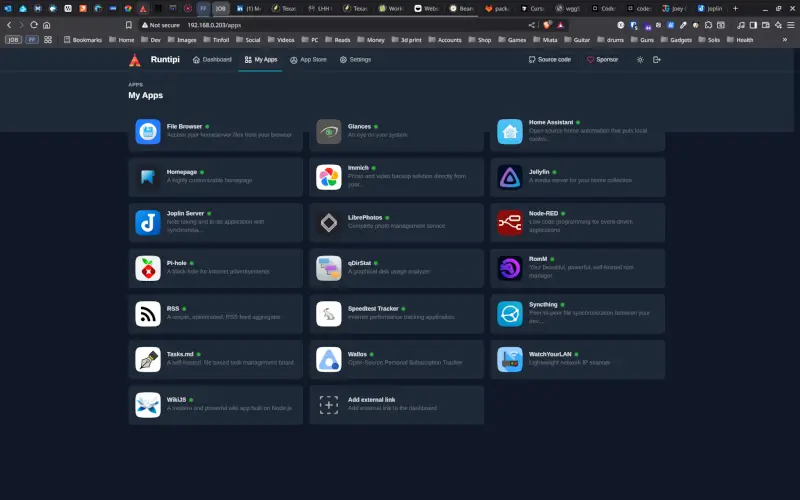Toggle the light/dark theme sun icon
The height and width of the screenshot is (500, 800).
pyautogui.click(x=640, y=60)
